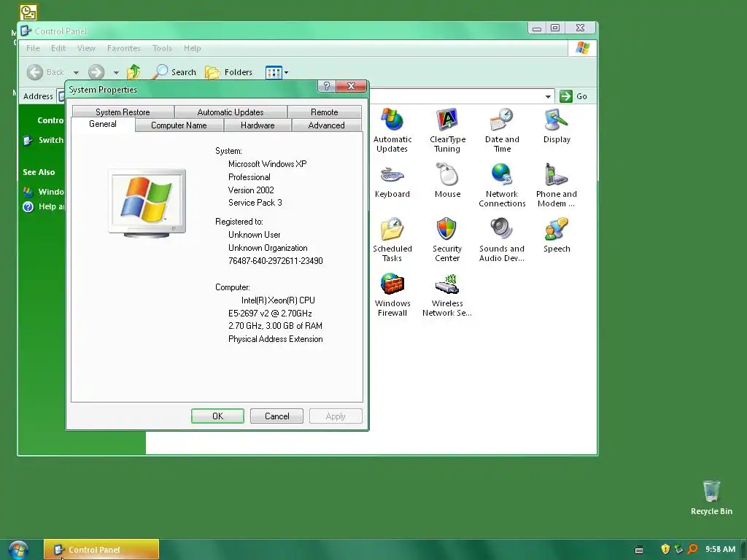Click the text "Service Pack 3"
Viewport: 747px width, 560px height.
tap(255, 203)
